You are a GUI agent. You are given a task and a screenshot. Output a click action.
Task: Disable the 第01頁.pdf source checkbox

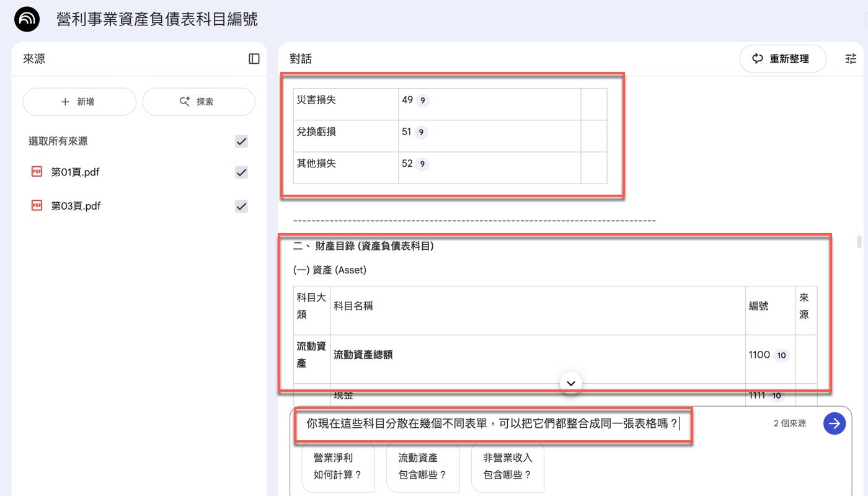click(x=241, y=172)
